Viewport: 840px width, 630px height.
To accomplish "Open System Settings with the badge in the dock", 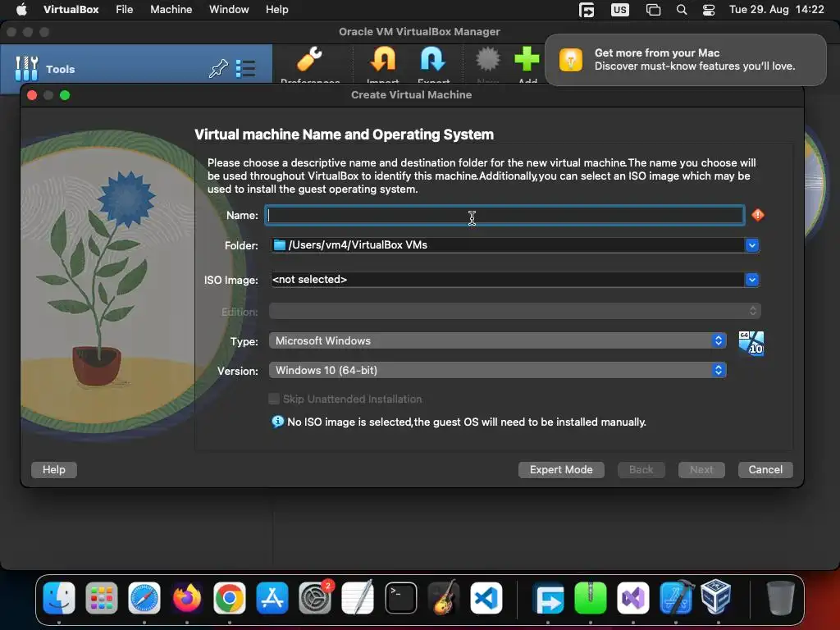I will tap(315, 598).
